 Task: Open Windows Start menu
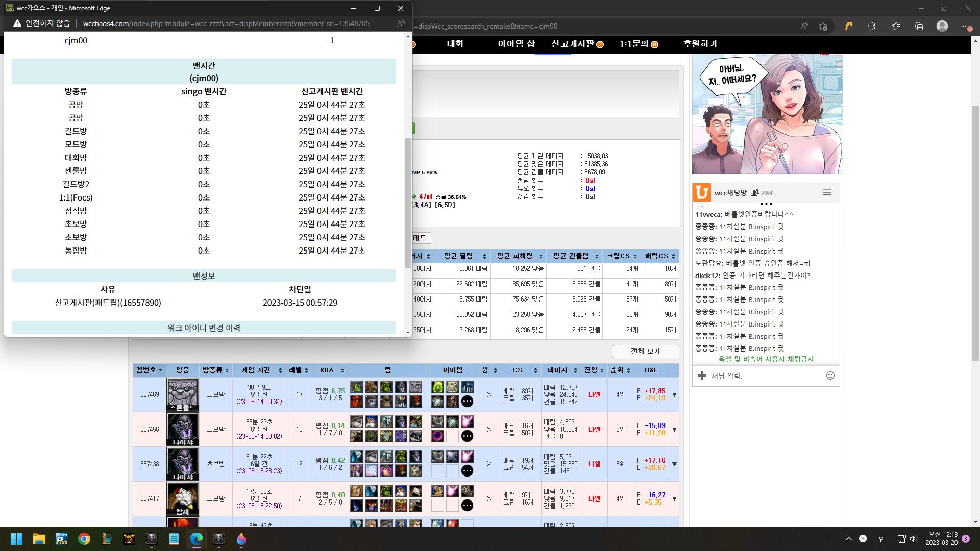16,539
